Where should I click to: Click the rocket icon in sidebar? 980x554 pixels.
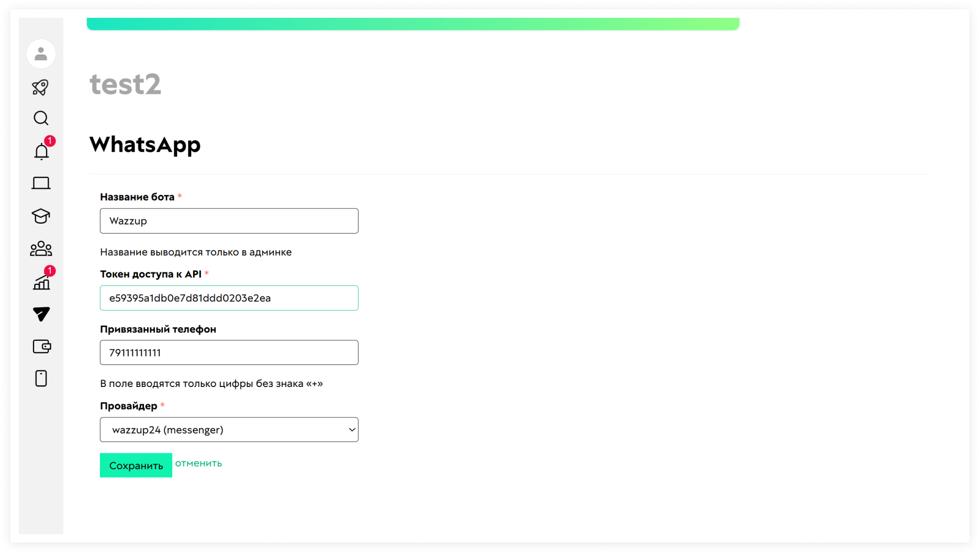point(41,87)
